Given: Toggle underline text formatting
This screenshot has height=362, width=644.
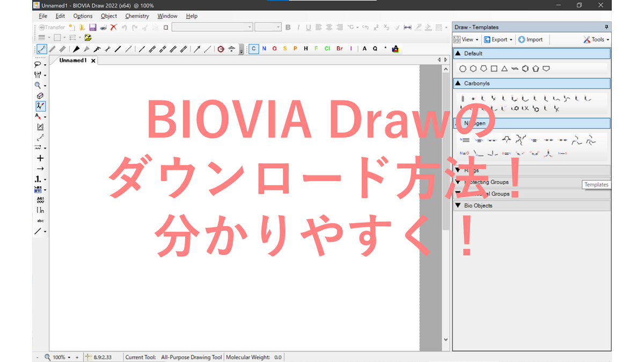Looking at the screenshot, I should point(308,27).
